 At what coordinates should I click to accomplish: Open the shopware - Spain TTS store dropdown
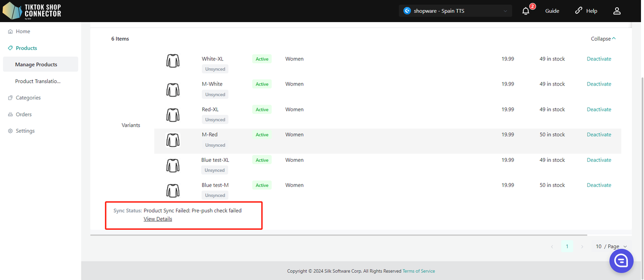pos(455,11)
